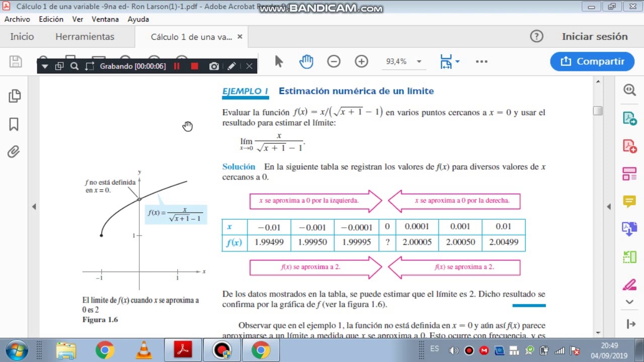Image resolution: width=644 pixels, height=362 pixels.
Task: Open the attachments paperclip panel
Action: [x=14, y=151]
